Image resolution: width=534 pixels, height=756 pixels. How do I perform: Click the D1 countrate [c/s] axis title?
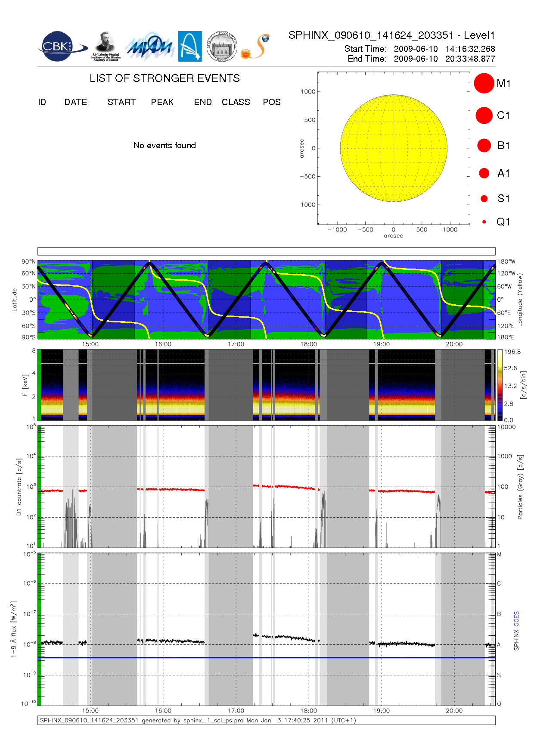(x=19, y=487)
